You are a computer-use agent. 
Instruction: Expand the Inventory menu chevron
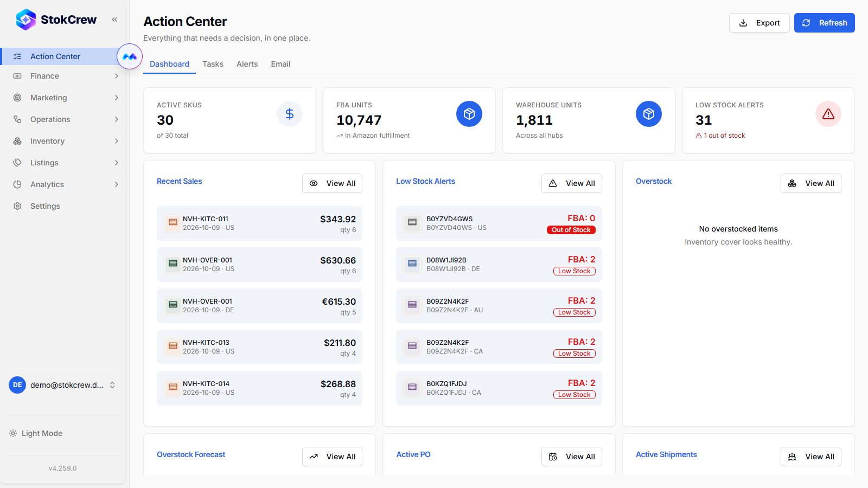point(117,141)
